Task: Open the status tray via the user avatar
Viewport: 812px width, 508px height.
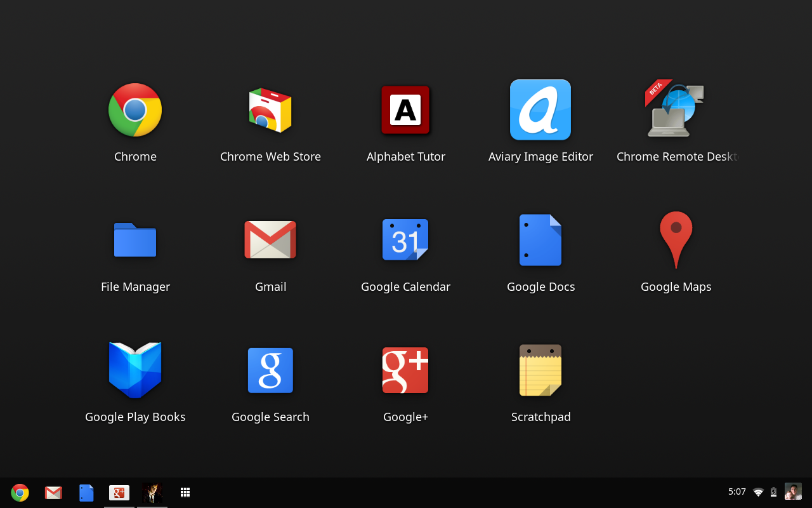Action: click(792, 491)
